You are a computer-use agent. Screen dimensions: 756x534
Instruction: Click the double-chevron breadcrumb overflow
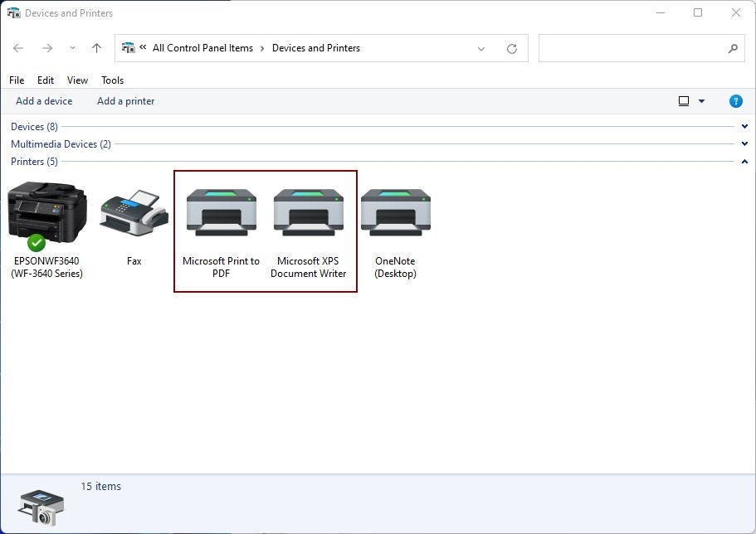143,47
